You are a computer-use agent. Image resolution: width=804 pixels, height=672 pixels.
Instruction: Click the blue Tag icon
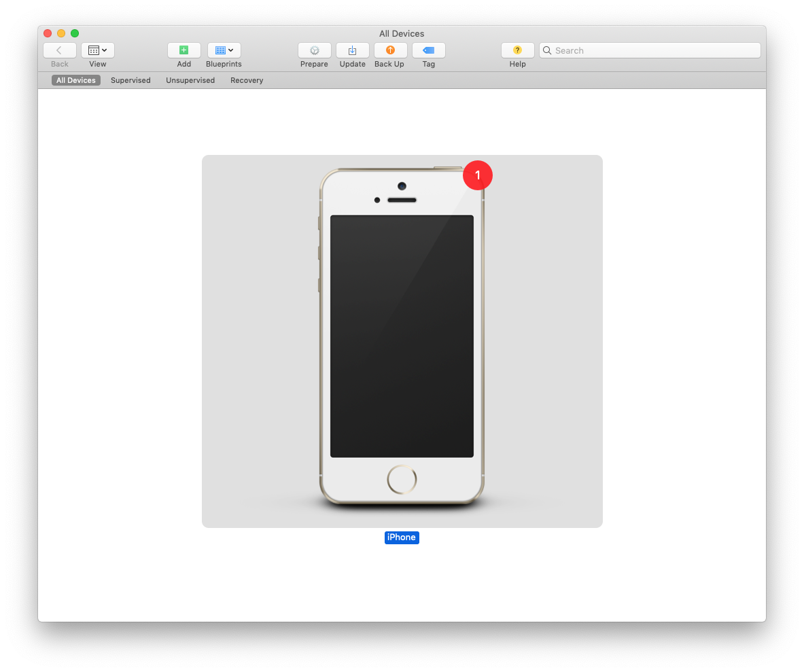pos(428,50)
